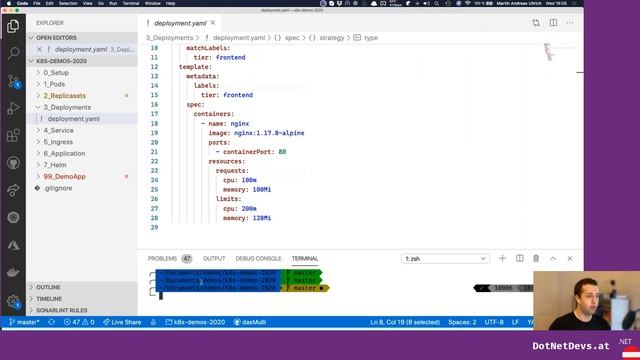640x360 pixels.
Task: Collapse the Open Editors section
Action: click(x=82, y=38)
